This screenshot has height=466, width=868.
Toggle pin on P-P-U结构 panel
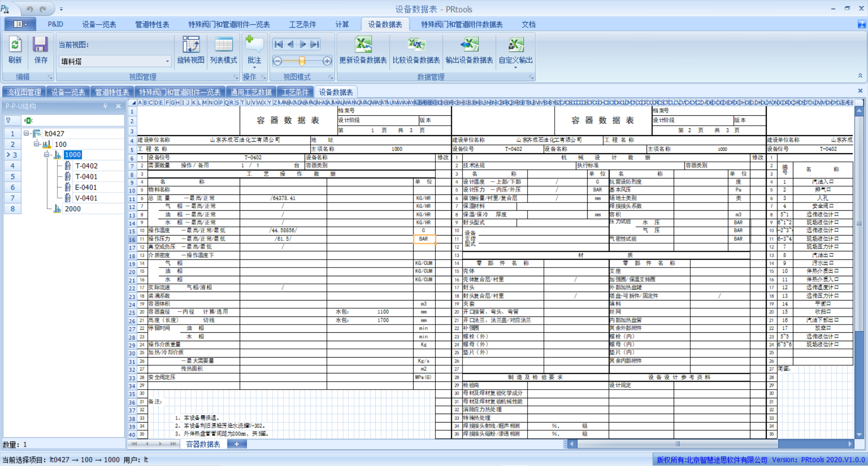[x=105, y=106]
